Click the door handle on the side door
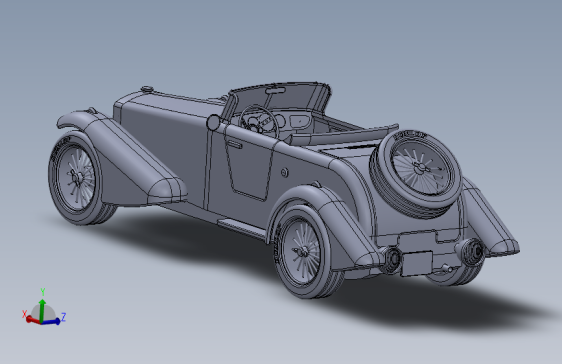This screenshot has height=364, width=562. (x=234, y=144)
